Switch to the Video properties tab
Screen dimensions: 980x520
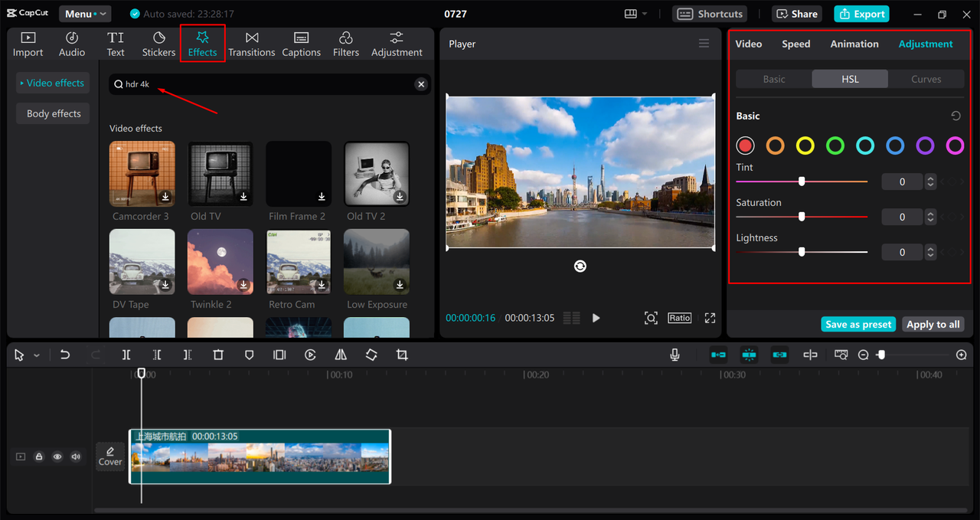[749, 44]
